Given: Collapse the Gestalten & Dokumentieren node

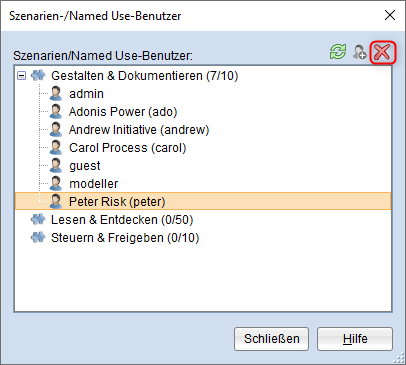Looking at the screenshot, I should (x=22, y=76).
